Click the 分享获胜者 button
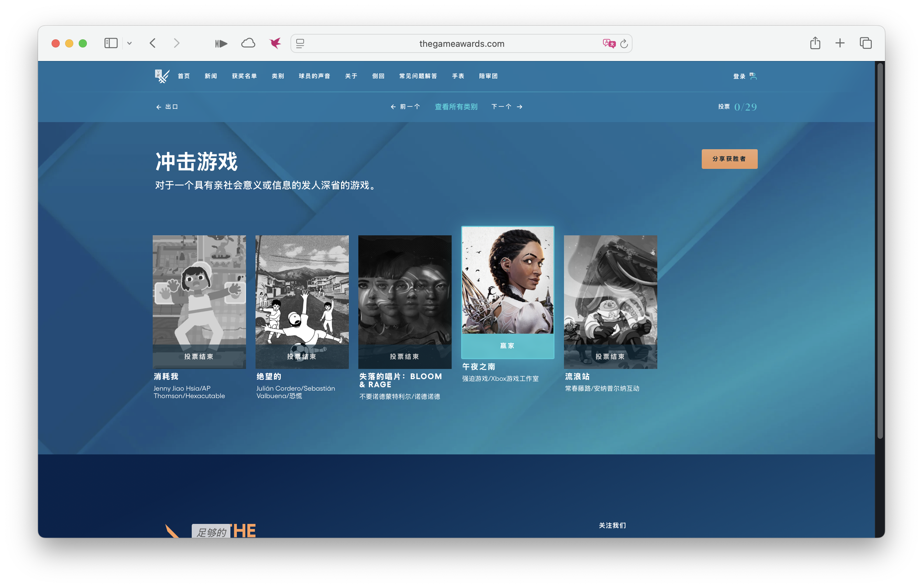This screenshot has height=588, width=923. pyautogui.click(x=729, y=159)
